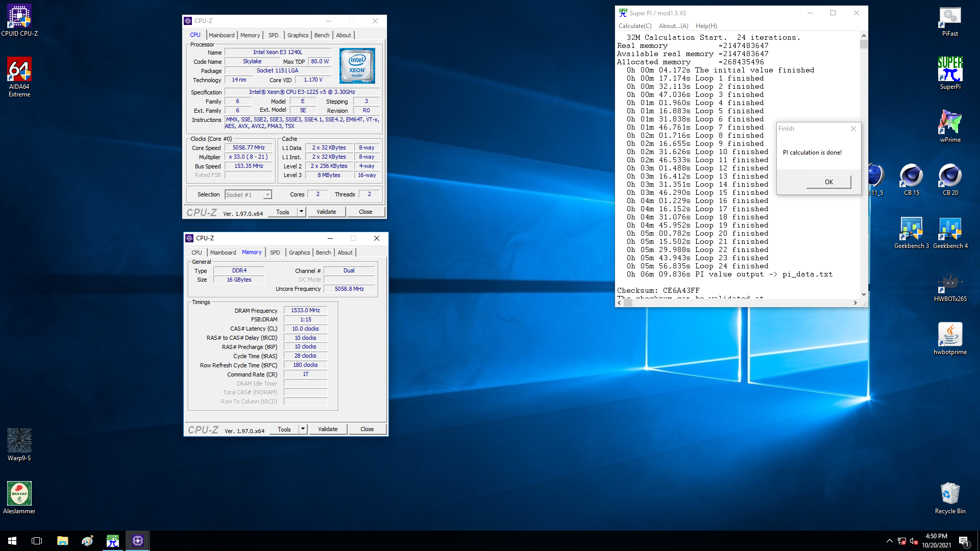Image resolution: width=980 pixels, height=551 pixels.
Task: Click the network tray icon
Action: click(902, 541)
